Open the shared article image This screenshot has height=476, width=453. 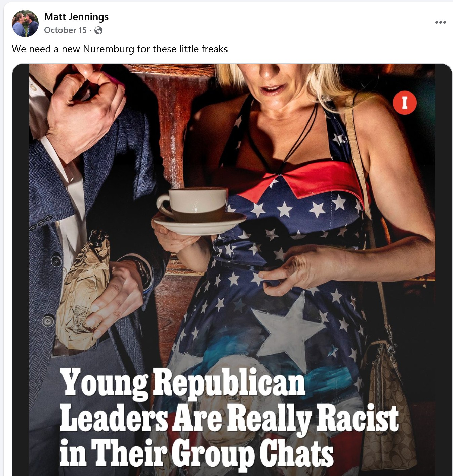click(x=232, y=270)
